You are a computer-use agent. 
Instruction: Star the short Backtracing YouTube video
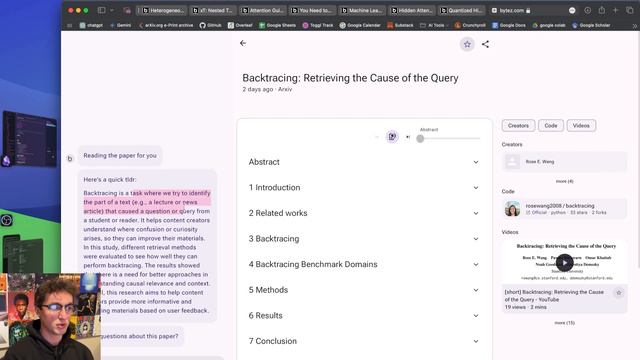coord(619,293)
